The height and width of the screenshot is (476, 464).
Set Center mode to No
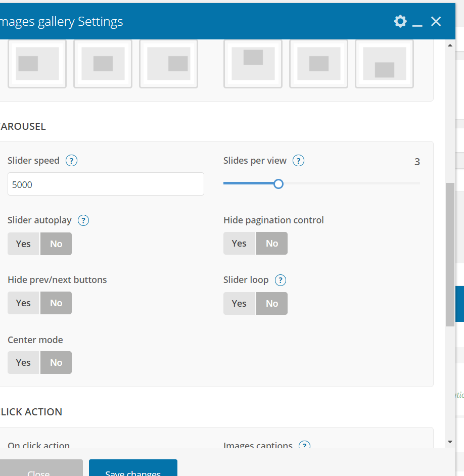[56, 362]
